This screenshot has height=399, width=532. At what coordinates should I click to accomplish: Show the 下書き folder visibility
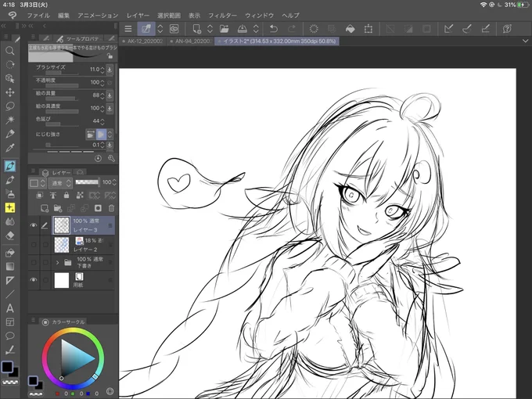34,262
